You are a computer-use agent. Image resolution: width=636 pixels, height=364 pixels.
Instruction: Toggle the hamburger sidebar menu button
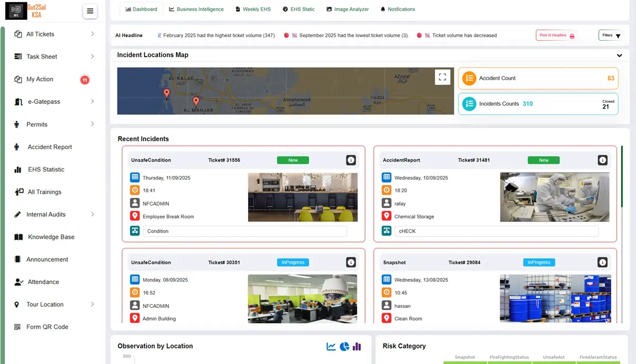point(90,11)
